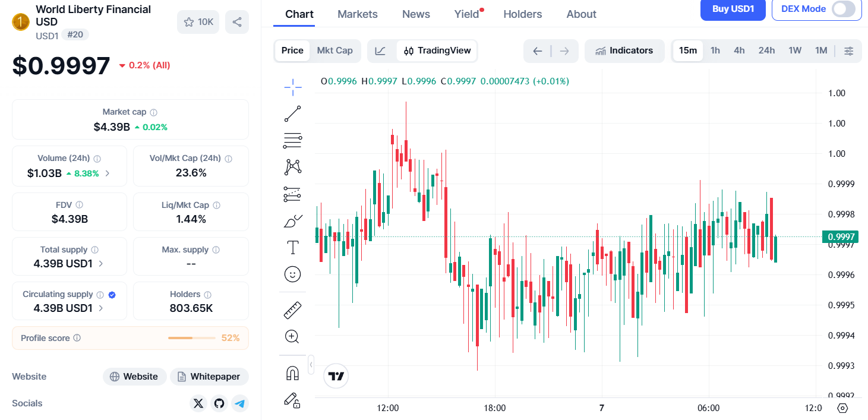The width and height of the screenshot is (868, 420).
Task: Toggle lock all drawing tools
Action: [292, 400]
